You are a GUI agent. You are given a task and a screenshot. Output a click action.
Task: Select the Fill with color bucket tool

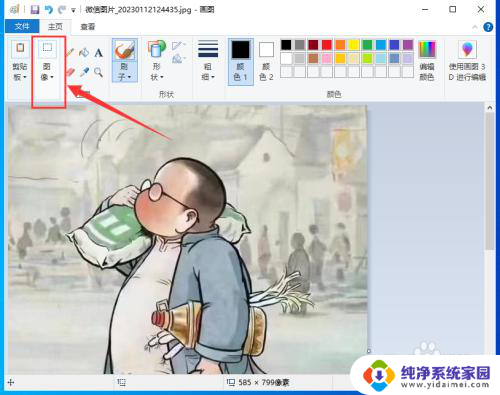click(84, 52)
